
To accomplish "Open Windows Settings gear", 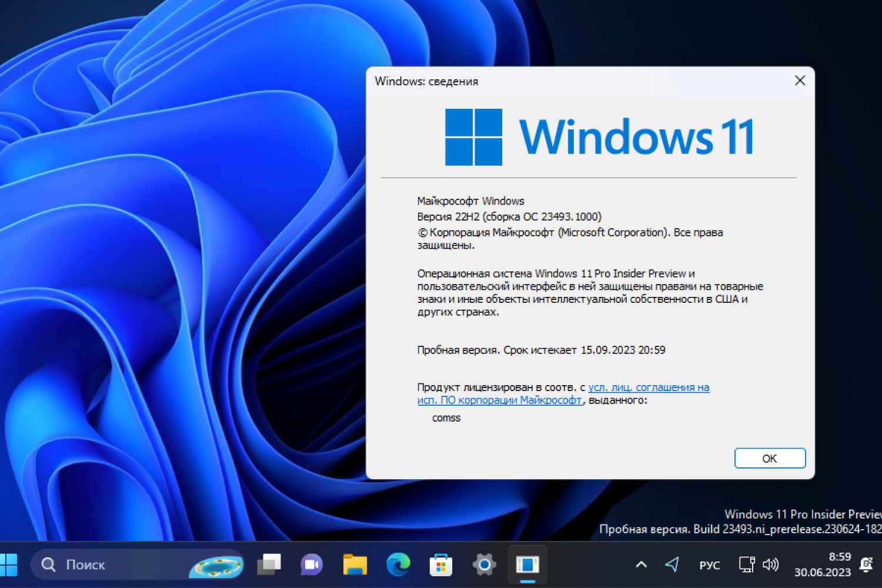I will [483, 564].
